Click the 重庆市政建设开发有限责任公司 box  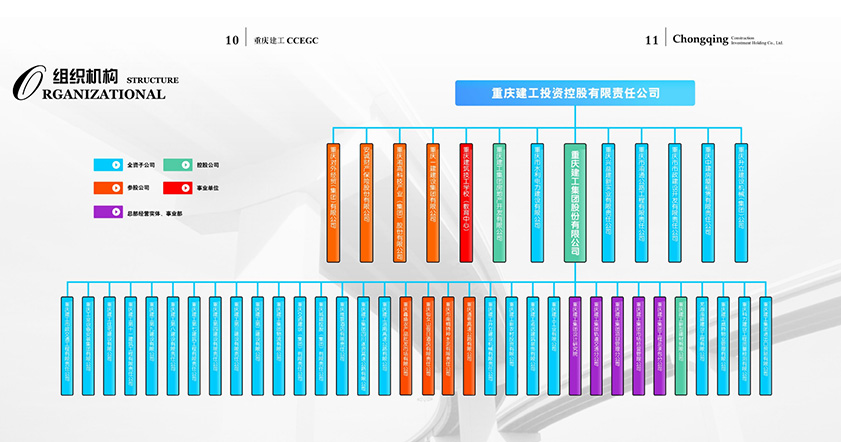tap(675, 203)
